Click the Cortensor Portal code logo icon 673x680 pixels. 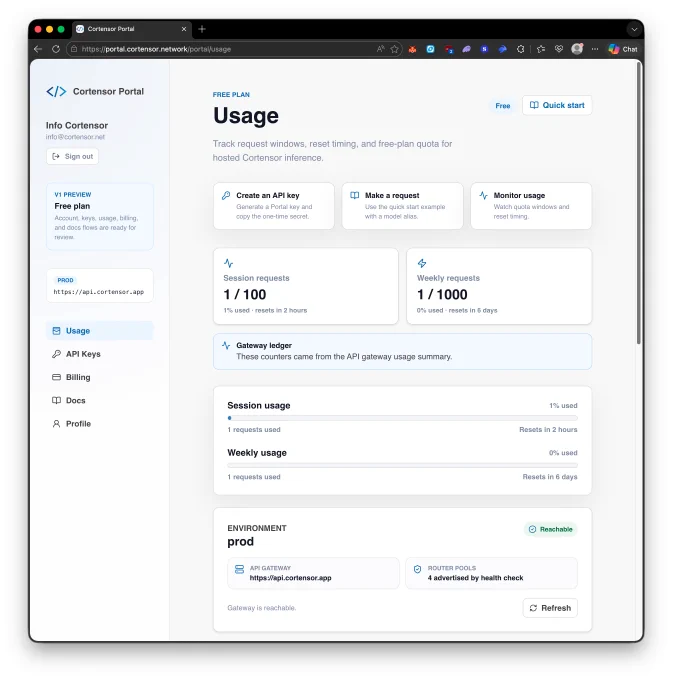(56, 92)
